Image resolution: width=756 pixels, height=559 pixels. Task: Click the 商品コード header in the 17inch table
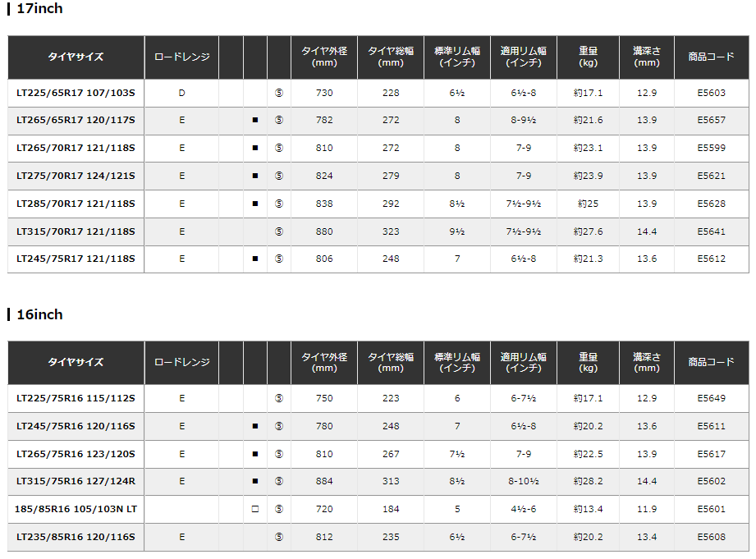(x=711, y=57)
